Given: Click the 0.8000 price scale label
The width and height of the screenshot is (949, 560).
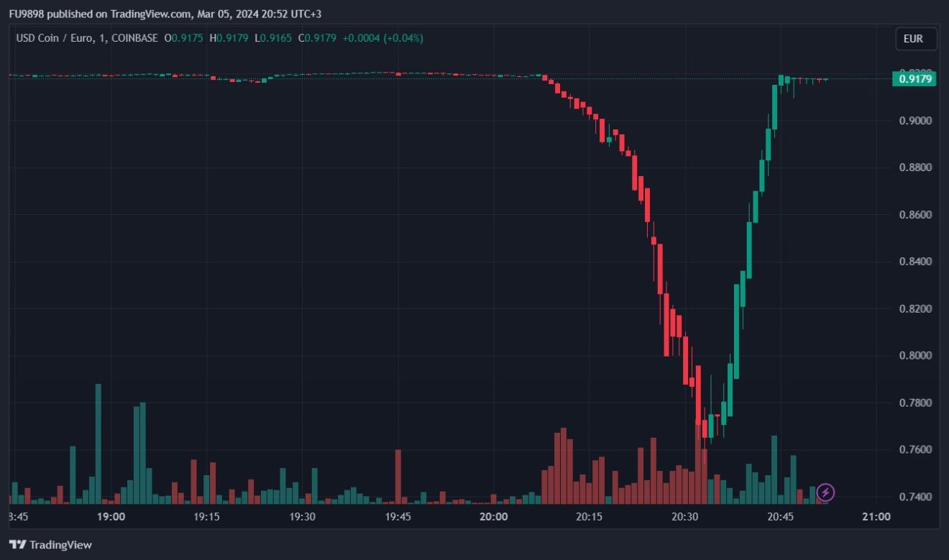Looking at the screenshot, I should [x=914, y=356].
